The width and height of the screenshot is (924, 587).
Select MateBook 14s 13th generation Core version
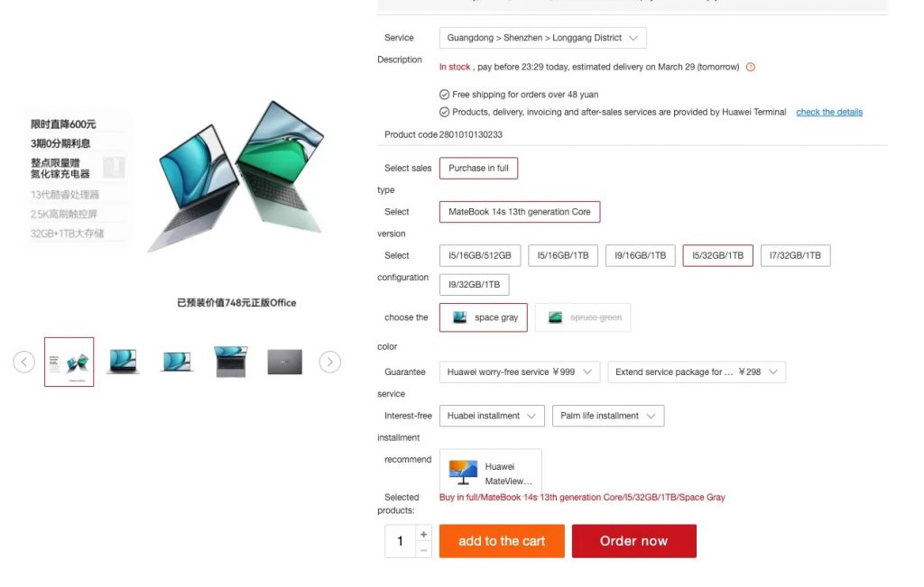click(x=519, y=212)
